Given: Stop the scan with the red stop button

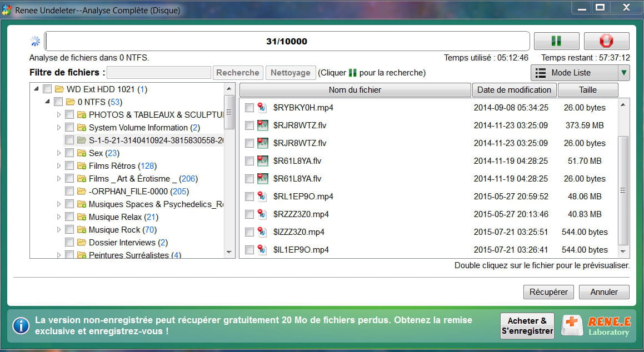Looking at the screenshot, I should pos(606,41).
